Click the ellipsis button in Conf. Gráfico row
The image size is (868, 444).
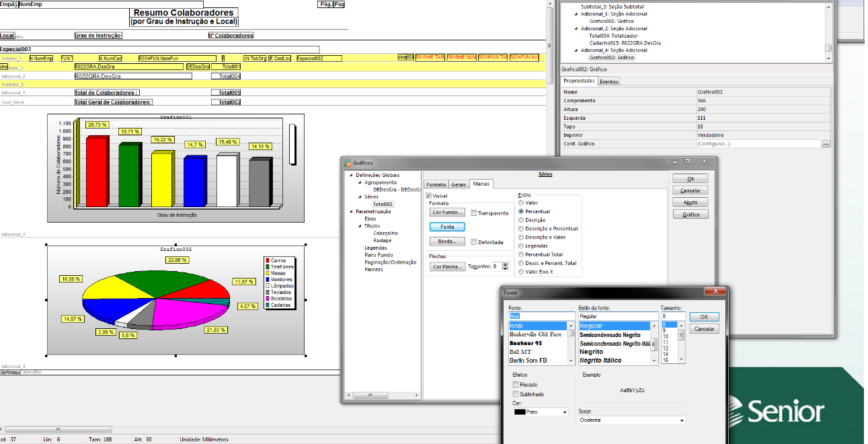click(826, 144)
